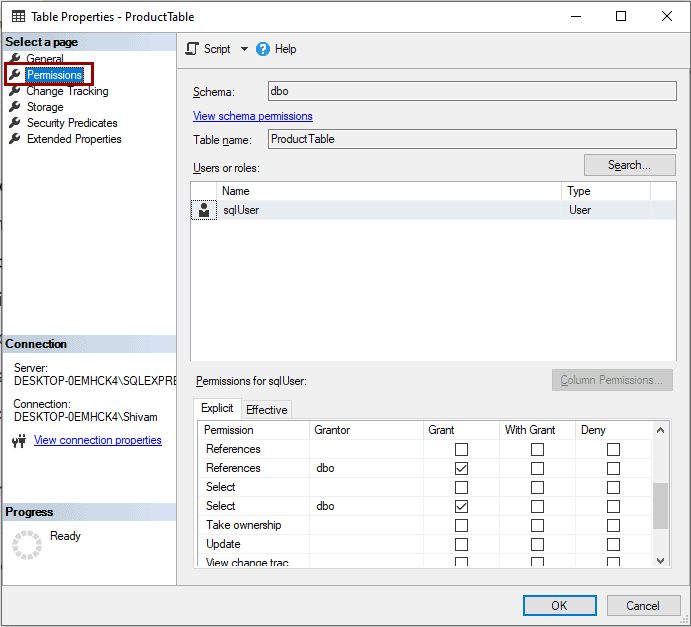The height and width of the screenshot is (627, 691).
Task: Toggle Grant for Select without grantor
Action: 461,487
